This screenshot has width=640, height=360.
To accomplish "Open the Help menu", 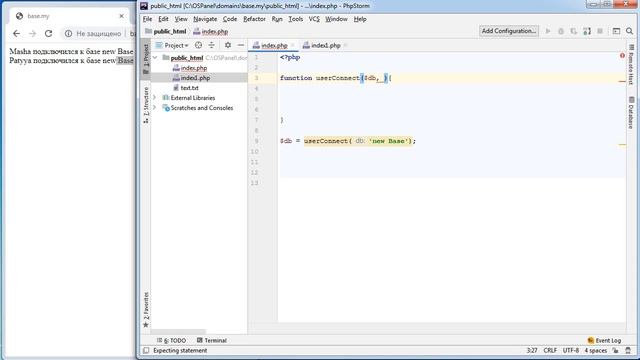I will pyautogui.click(x=360, y=19).
